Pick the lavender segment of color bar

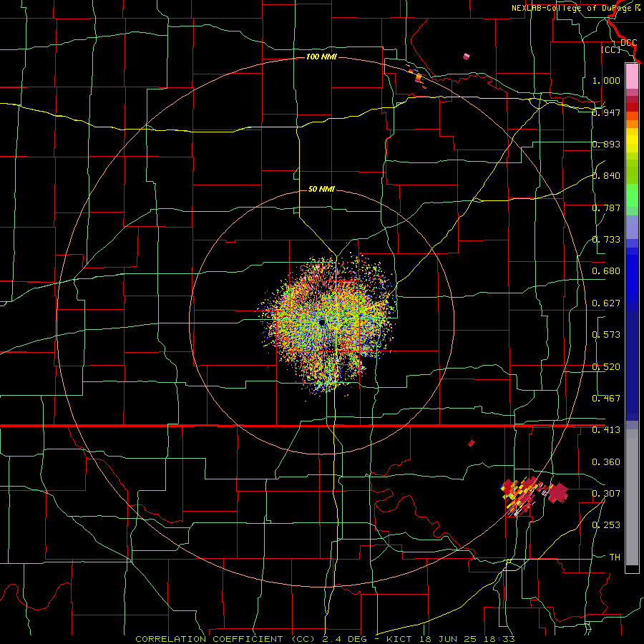[632, 228]
